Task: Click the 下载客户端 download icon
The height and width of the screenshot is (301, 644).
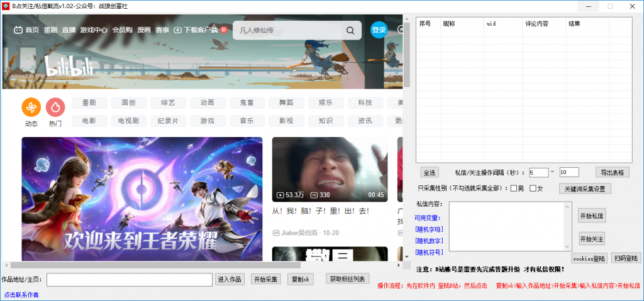Action: click(177, 30)
